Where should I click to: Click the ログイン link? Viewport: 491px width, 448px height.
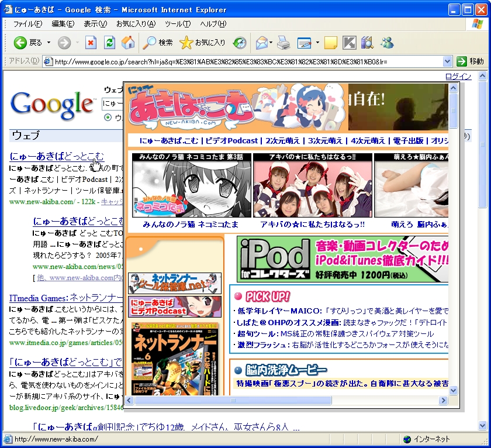[x=458, y=76]
